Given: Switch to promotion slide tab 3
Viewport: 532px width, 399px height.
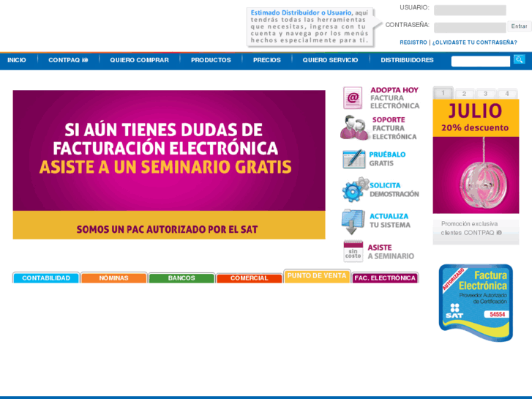Looking at the screenshot, I should click(x=485, y=94).
